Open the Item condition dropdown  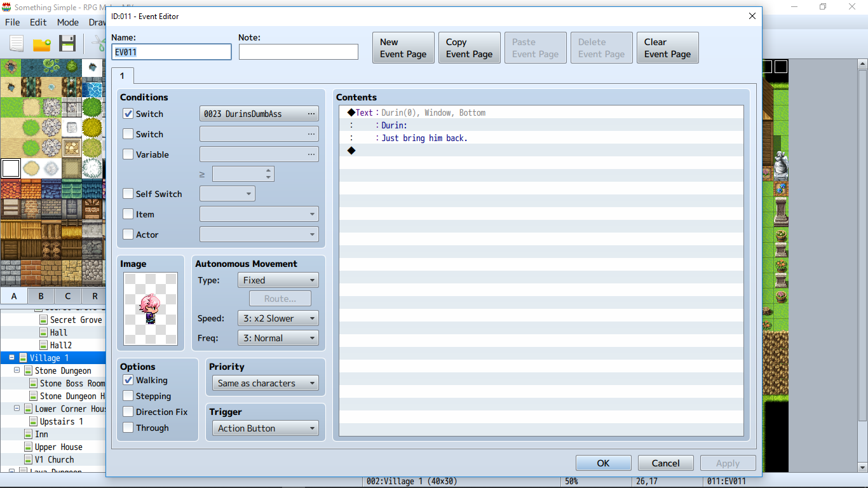pyautogui.click(x=259, y=214)
